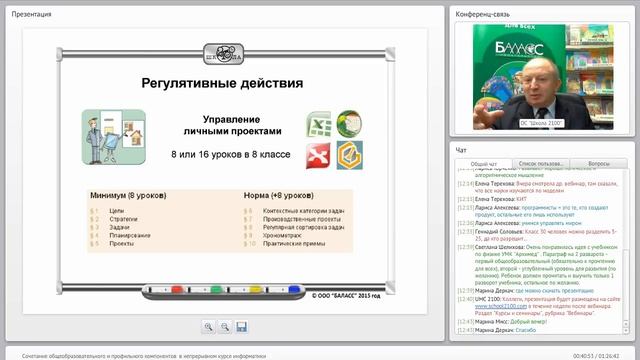Click the ОС "Школа 2100" video caption

point(541,123)
